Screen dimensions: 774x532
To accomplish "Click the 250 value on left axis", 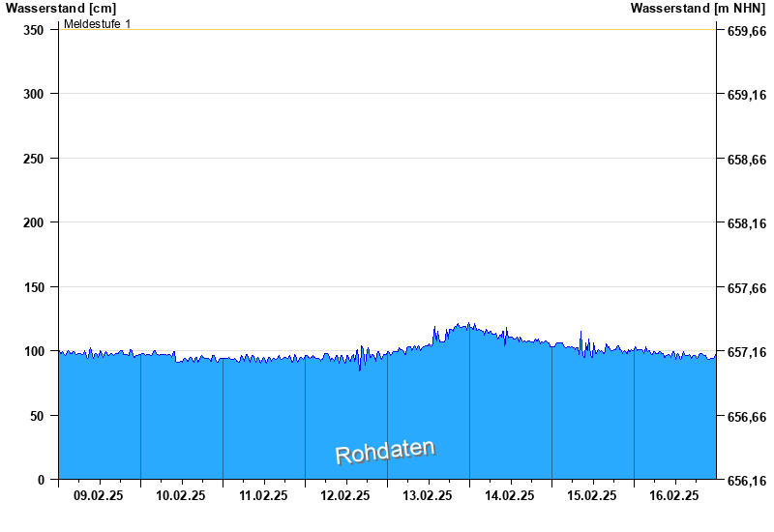I will [34, 159].
